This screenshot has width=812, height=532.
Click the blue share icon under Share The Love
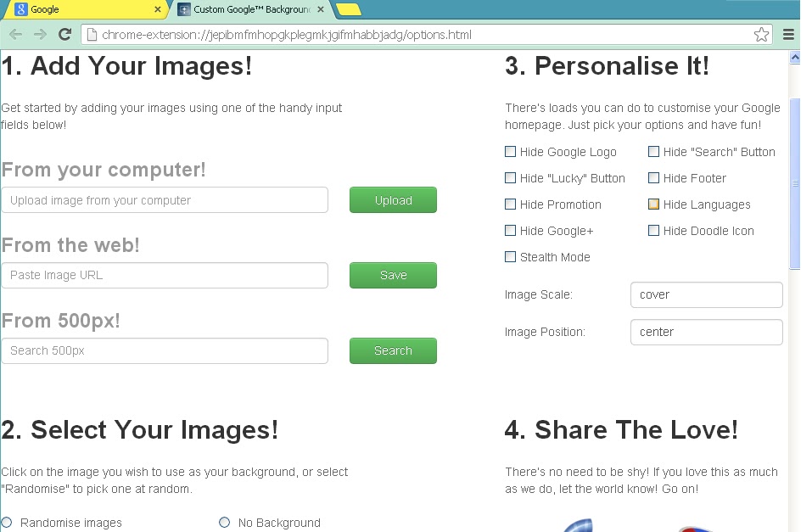coord(579,526)
